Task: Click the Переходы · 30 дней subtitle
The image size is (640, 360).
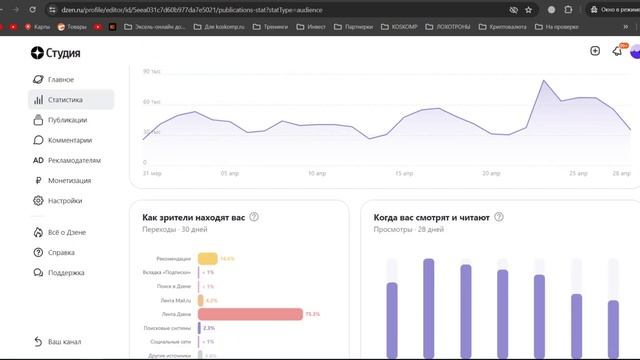Action: [175, 229]
